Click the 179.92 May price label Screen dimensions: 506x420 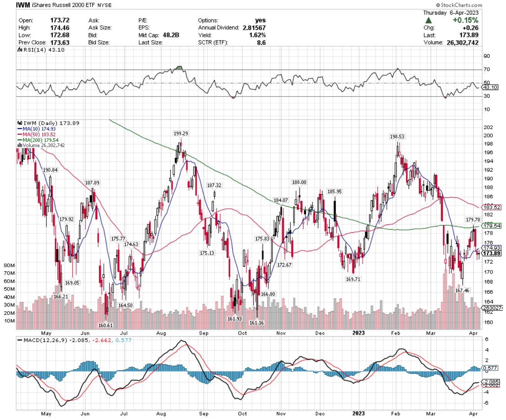[67, 219]
